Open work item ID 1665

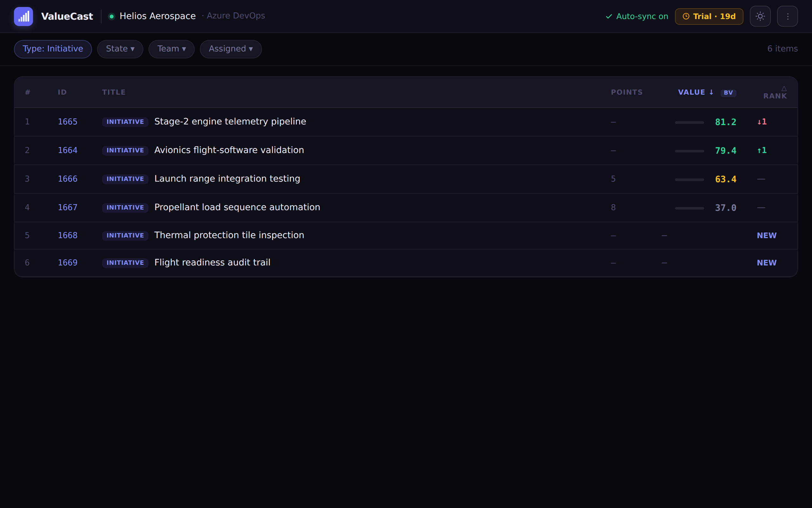[x=68, y=122]
